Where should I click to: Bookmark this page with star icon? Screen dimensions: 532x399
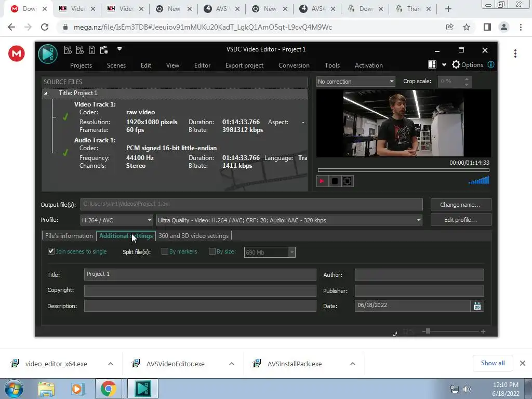tap(467, 27)
